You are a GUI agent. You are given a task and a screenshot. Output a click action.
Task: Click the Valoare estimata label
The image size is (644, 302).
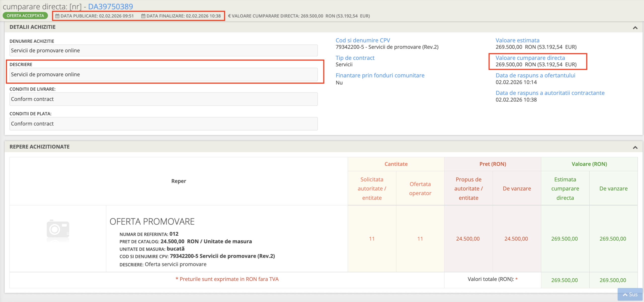point(517,40)
